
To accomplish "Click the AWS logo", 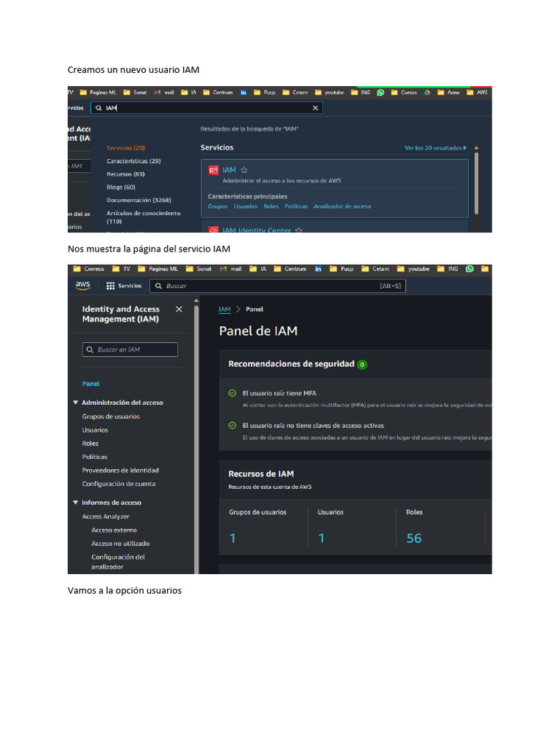I will tap(83, 285).
